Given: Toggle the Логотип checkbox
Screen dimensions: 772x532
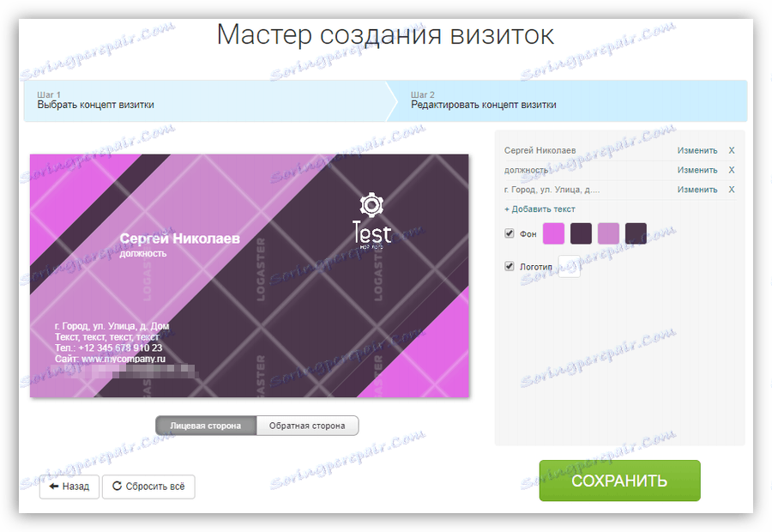Looking at the screenshot, I should pos(509,267).
